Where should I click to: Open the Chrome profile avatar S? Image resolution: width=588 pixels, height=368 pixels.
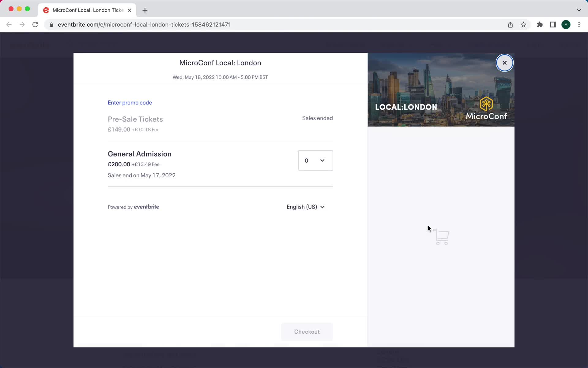tap(566, 25)
